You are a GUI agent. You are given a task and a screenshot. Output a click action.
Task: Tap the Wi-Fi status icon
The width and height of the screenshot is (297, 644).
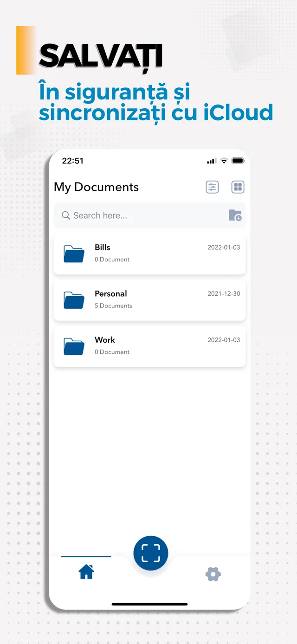click(x=224, y=161)
